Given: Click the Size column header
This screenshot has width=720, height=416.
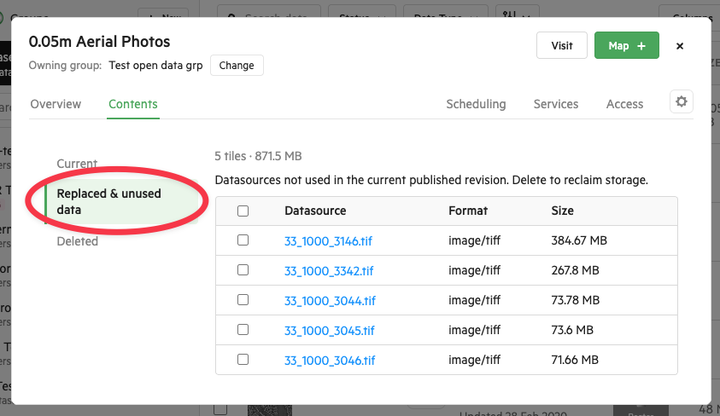Looking at the screenshot, I should (x=562, y=211).
